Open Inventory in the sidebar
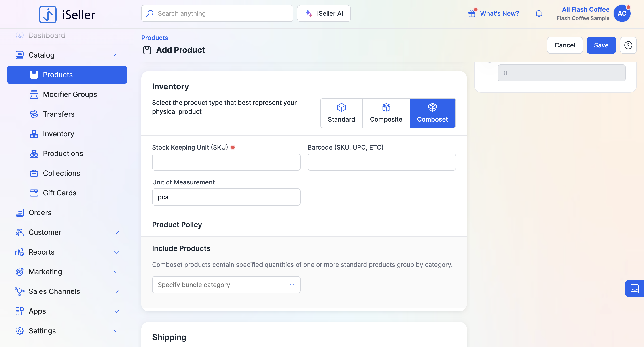Image resolution: width=644 pixels, height=347 pixels. coord(59,134)
